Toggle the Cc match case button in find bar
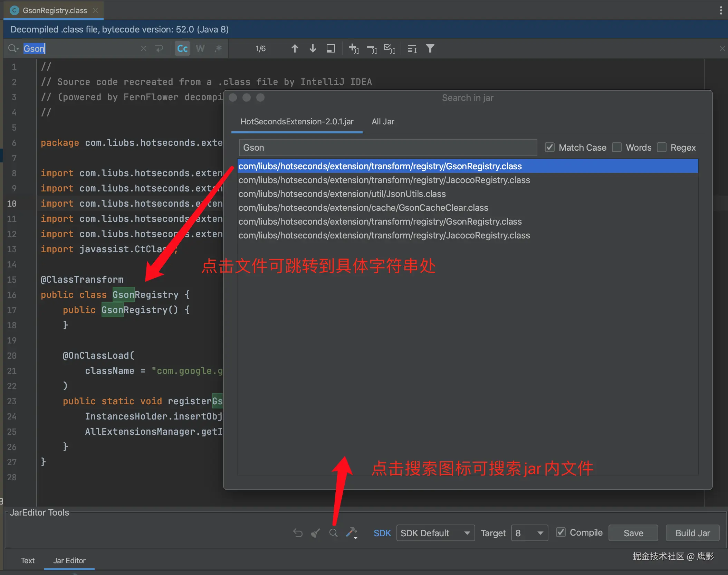 point(182,48)
